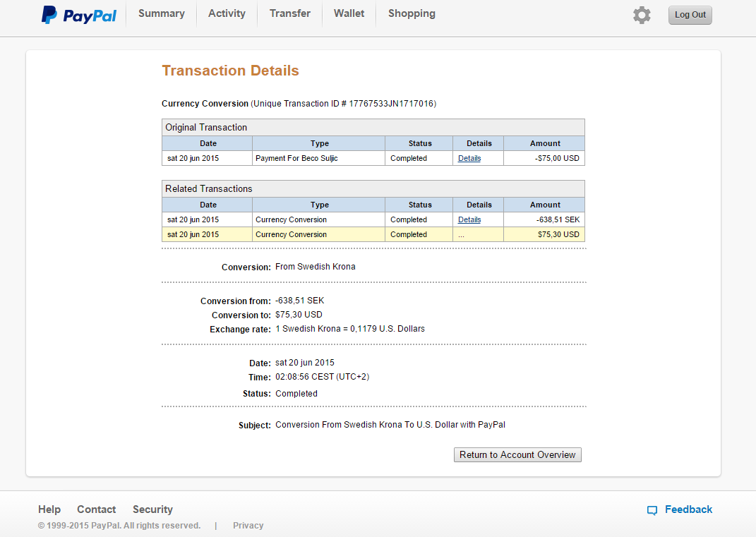Click the 'From Swedish Krona' conversion value

click(316, 267)
